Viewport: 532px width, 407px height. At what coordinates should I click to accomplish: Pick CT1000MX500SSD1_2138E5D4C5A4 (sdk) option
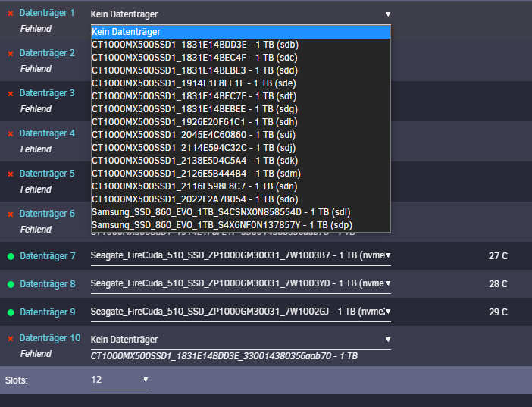pyautogui.click(x=241, y=161)
